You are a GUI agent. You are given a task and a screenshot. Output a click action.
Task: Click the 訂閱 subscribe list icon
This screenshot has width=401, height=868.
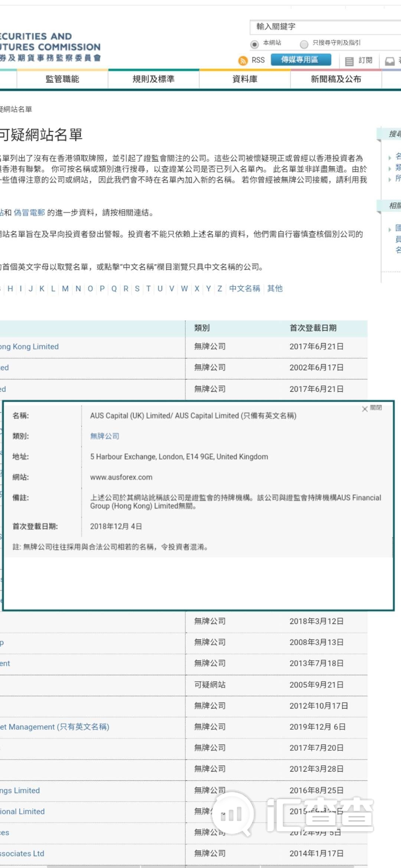(349, 61)
